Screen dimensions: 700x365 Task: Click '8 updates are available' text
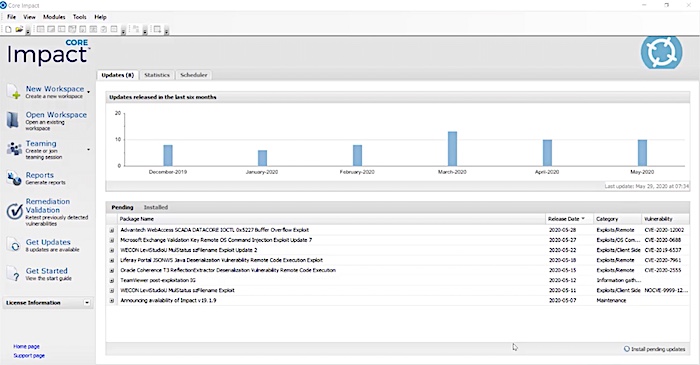pyautogui.click(x=52, y=250)
